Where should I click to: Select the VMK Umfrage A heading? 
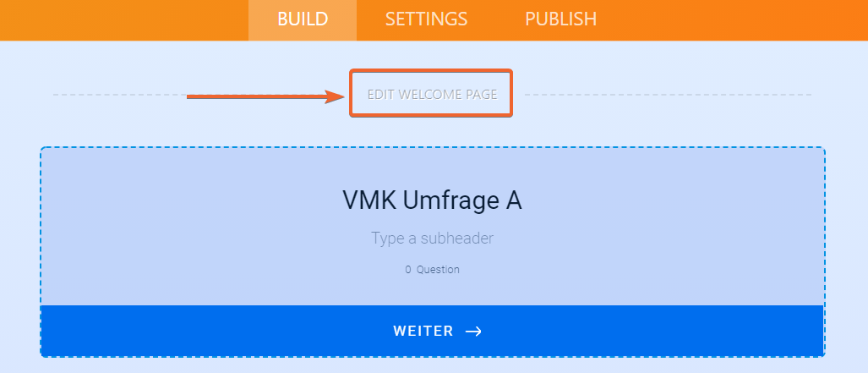(432, 200)
